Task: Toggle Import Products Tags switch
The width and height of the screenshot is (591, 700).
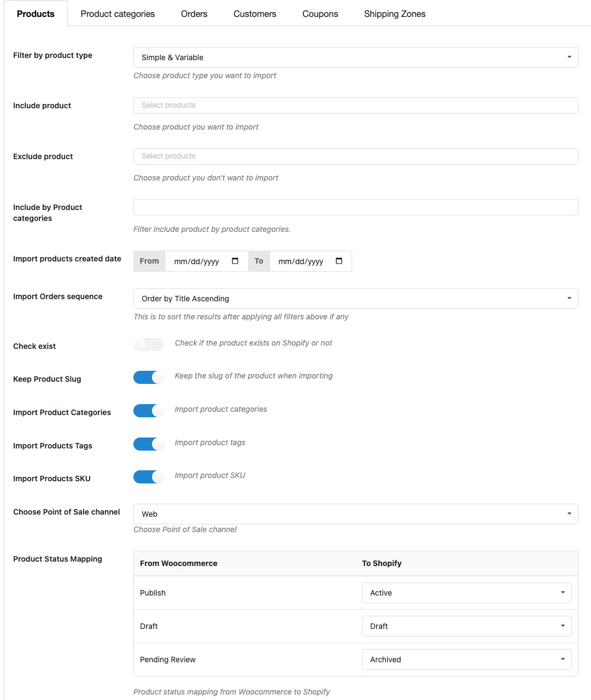Action: [x=149, y=444]
